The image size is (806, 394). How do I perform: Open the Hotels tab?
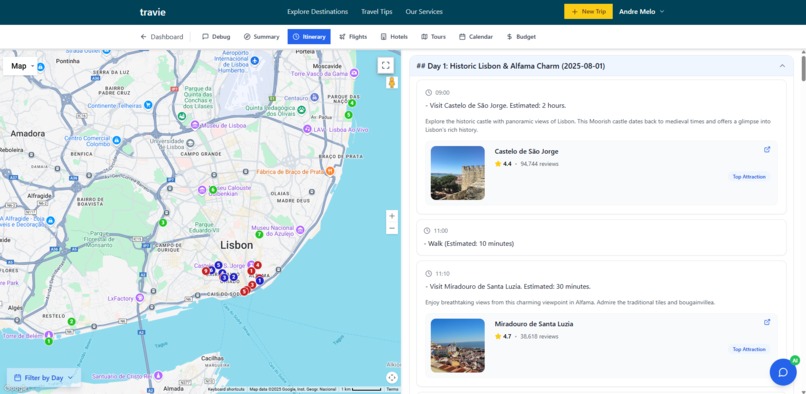tap(394, 37)
